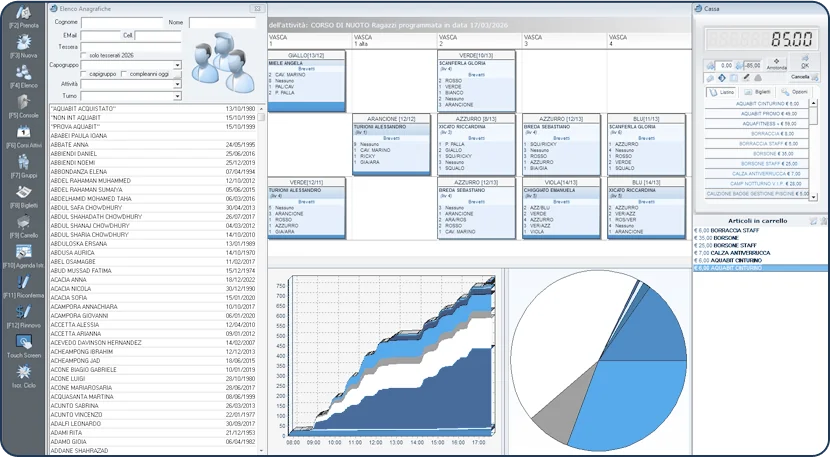
Task: Activate the Touch Screen sidebar icon
Action: [23, 342]
